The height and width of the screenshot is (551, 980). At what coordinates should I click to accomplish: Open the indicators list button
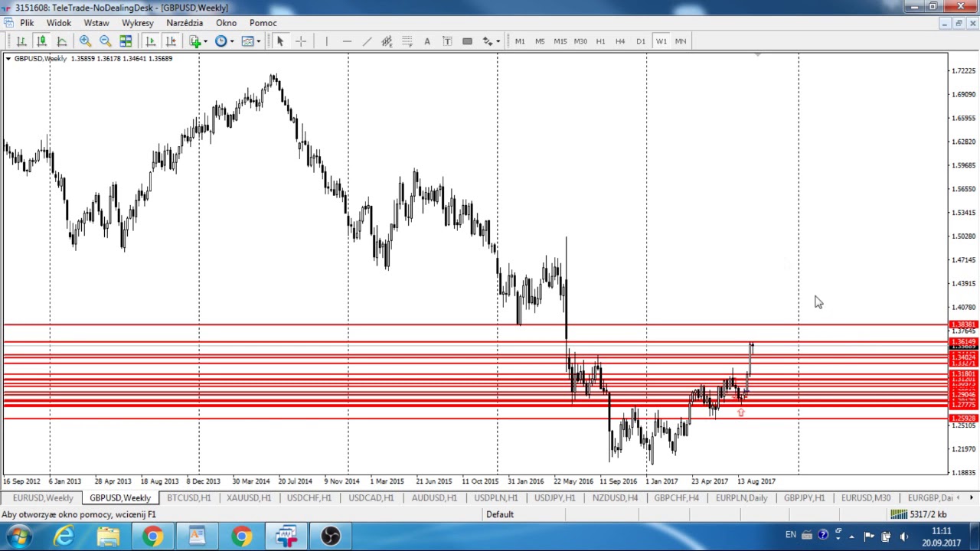[x=195, y=41]
